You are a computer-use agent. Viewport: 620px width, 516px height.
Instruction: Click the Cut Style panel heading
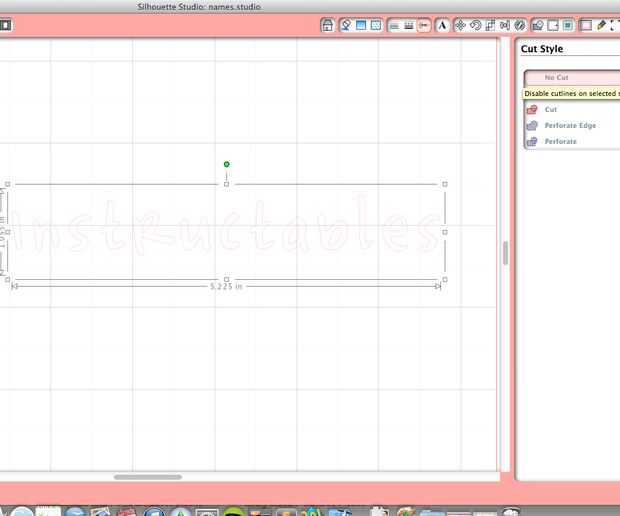(542, 49)
